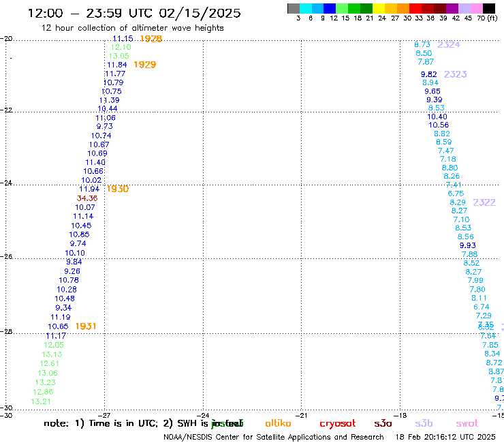Click the 7.99 wave height reading

click(x=475, y=281)
